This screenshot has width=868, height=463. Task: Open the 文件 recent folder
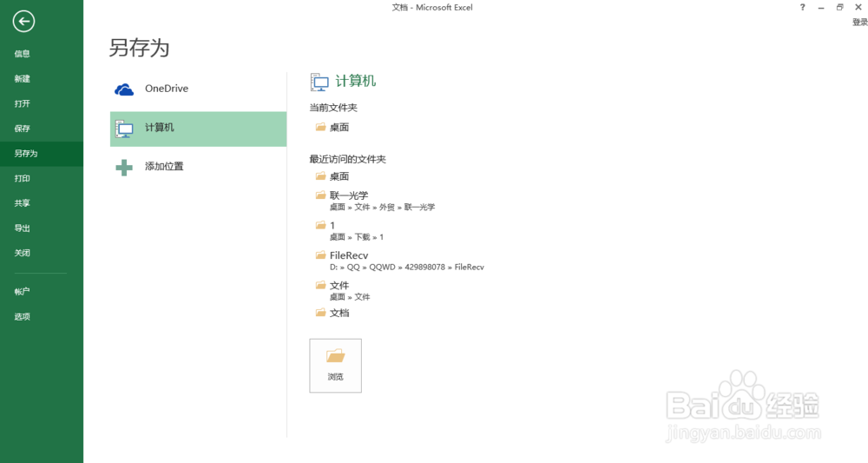point(339,285)
